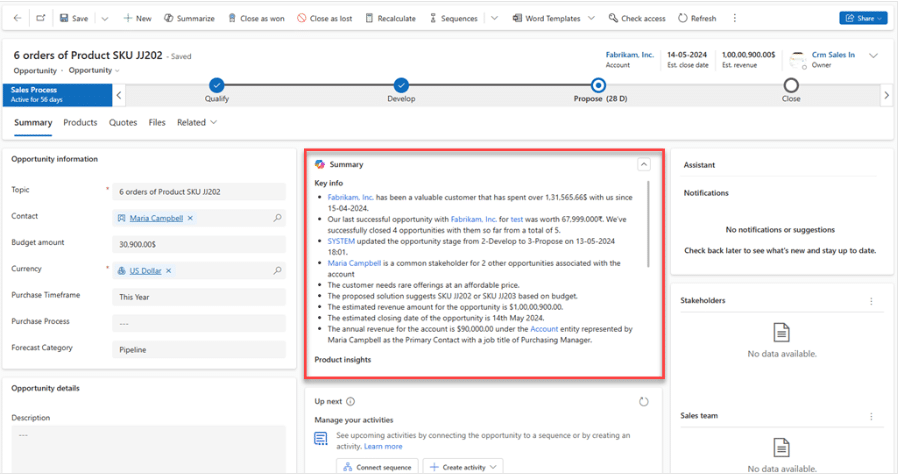
Task: Collapse the Summary card chevron
Action: 644,165
